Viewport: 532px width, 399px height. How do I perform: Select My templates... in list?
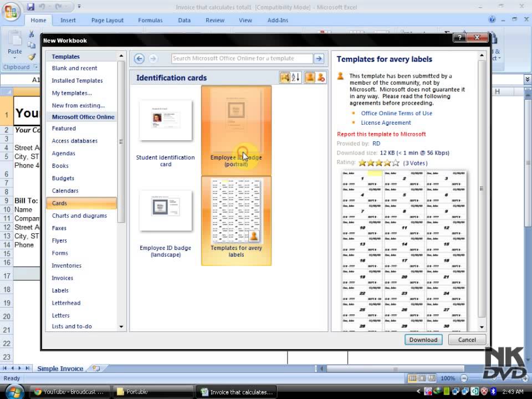point(81,93)
